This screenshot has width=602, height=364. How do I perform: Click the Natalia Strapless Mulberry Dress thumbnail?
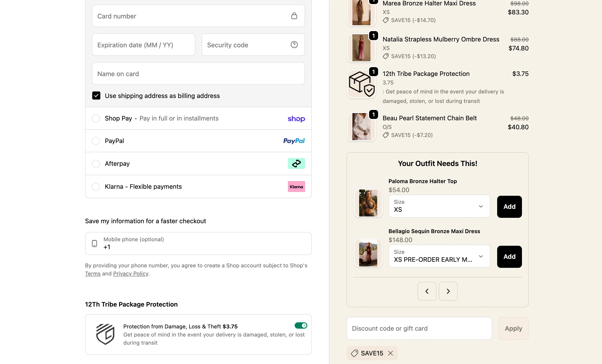(361, 48)
